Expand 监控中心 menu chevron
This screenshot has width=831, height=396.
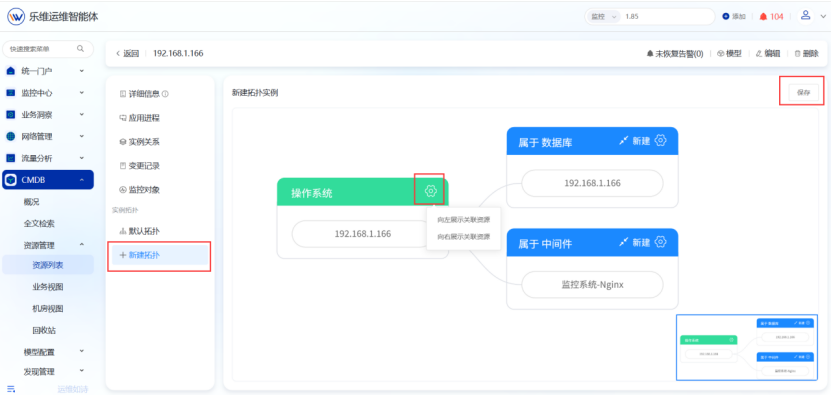click(82, 93)
